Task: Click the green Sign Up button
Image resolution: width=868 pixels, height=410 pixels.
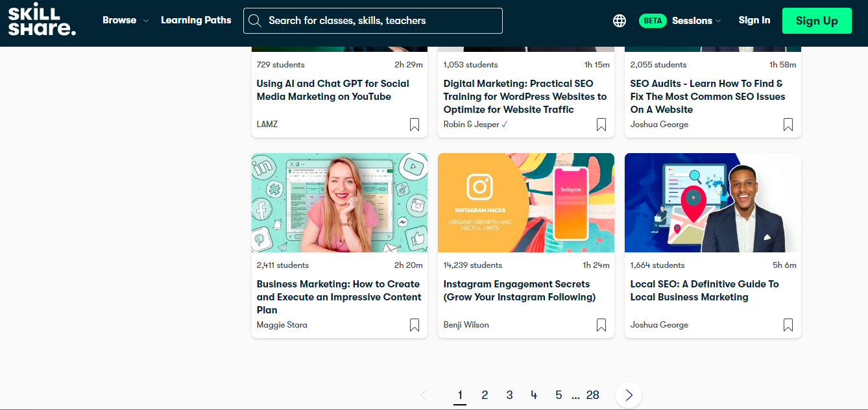Action: pos(817,21)
